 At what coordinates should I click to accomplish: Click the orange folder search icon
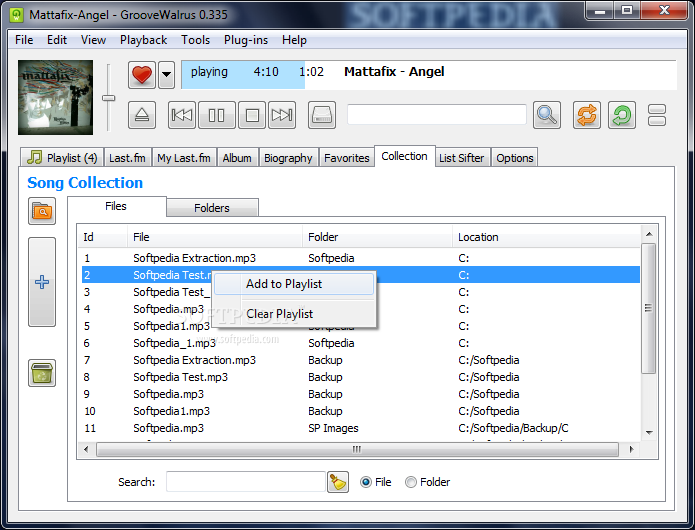point(42,211)
